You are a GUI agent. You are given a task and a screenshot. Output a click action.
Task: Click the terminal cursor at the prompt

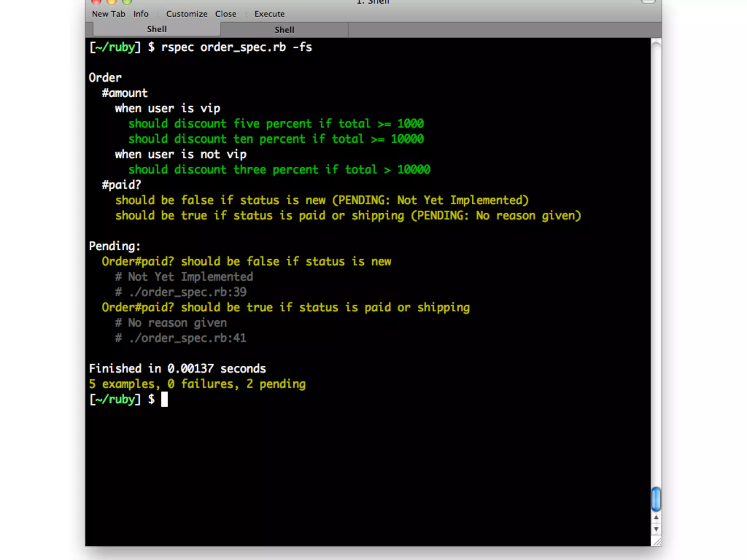pos(165,399)
